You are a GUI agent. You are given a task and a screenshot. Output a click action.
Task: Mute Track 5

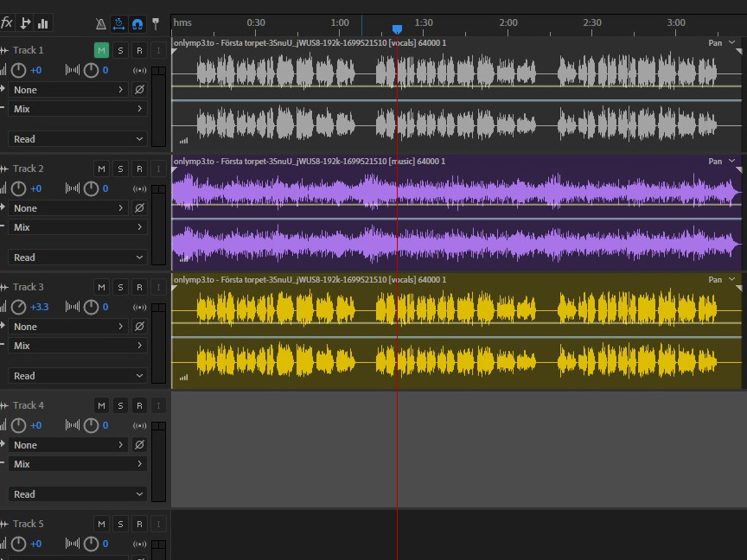coord(101,524)
